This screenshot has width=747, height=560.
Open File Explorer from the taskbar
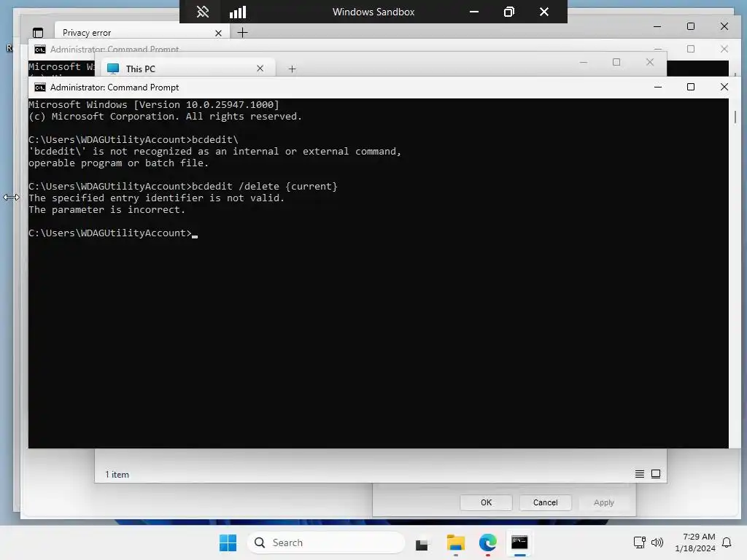click(455, 542)
